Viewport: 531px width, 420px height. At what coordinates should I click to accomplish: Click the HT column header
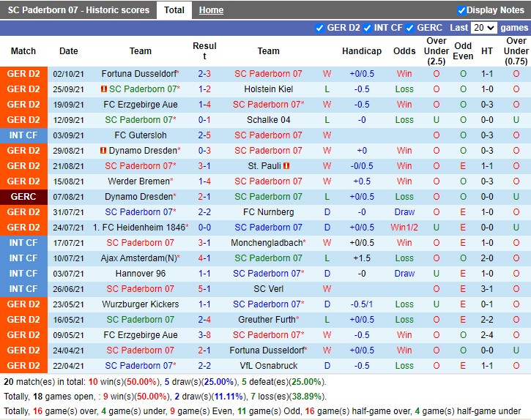pyautogui.click(x=487, y=51)
